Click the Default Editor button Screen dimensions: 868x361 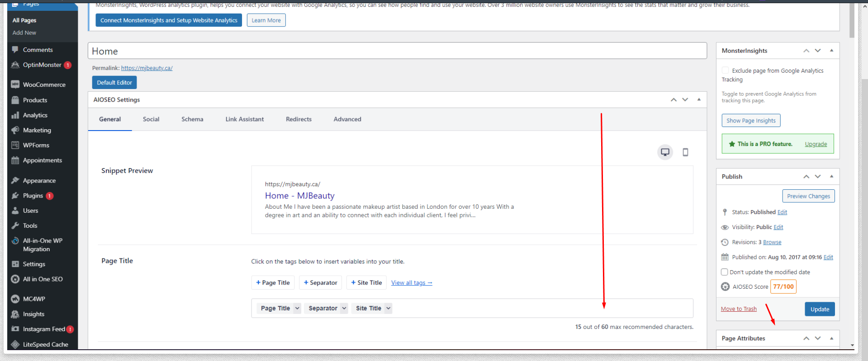(114, 82)
